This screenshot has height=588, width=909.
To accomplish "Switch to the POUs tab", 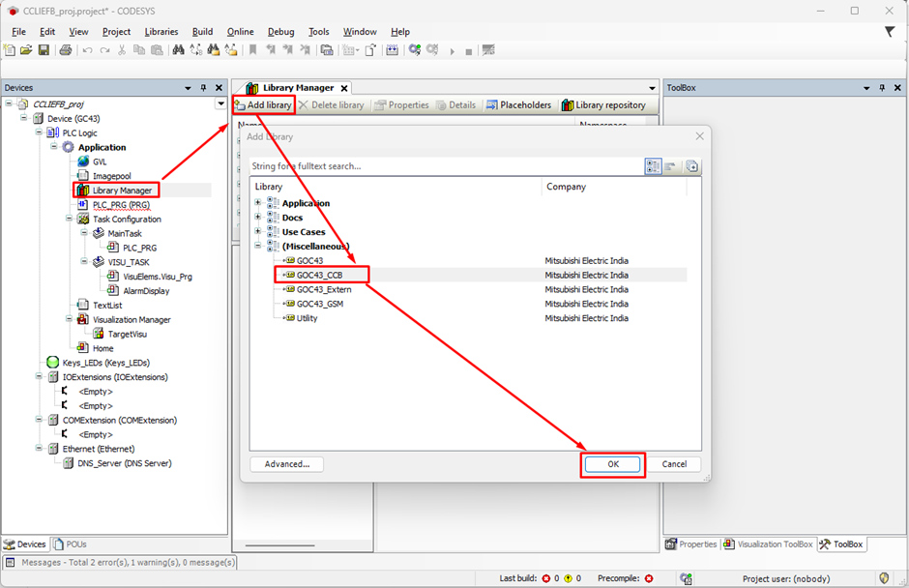I will (71, 544).
